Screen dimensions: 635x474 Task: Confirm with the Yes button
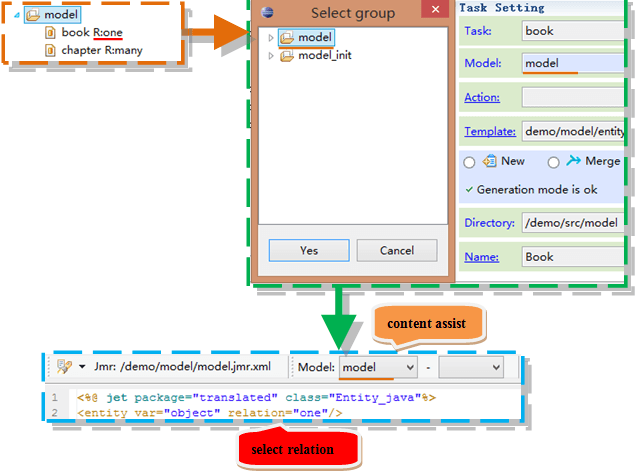[x=309, y=250]
